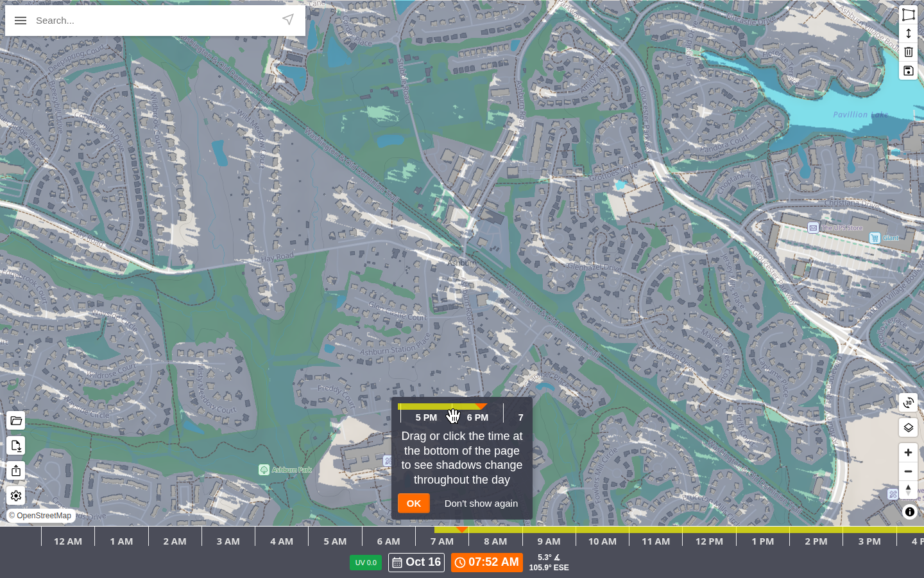Open the hamburger menu beside search

[x=21, y=21]
